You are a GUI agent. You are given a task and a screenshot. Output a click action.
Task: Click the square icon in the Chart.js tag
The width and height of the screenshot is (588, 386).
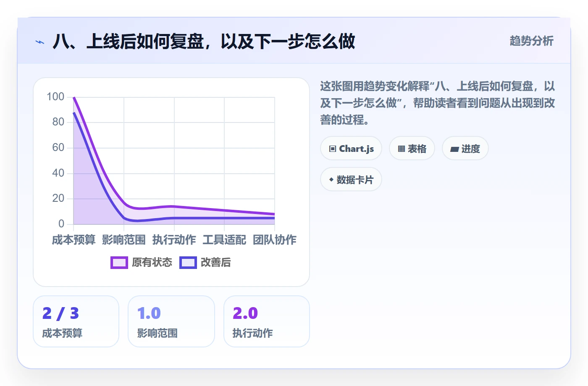pos(333,149)
